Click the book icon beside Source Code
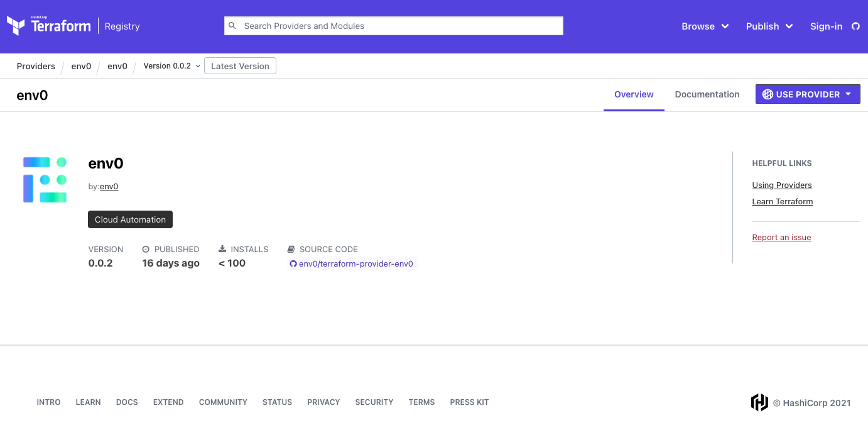This screenshot has width=868, height=425. pyautogui.click(x=291, y=250)
